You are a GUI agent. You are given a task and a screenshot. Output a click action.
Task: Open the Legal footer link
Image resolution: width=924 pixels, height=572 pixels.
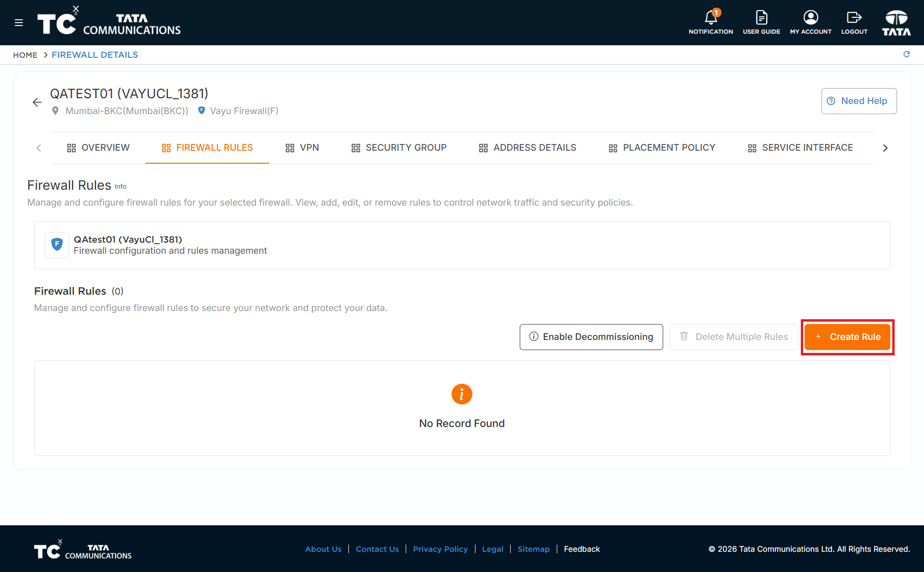[x=493, y=549]
